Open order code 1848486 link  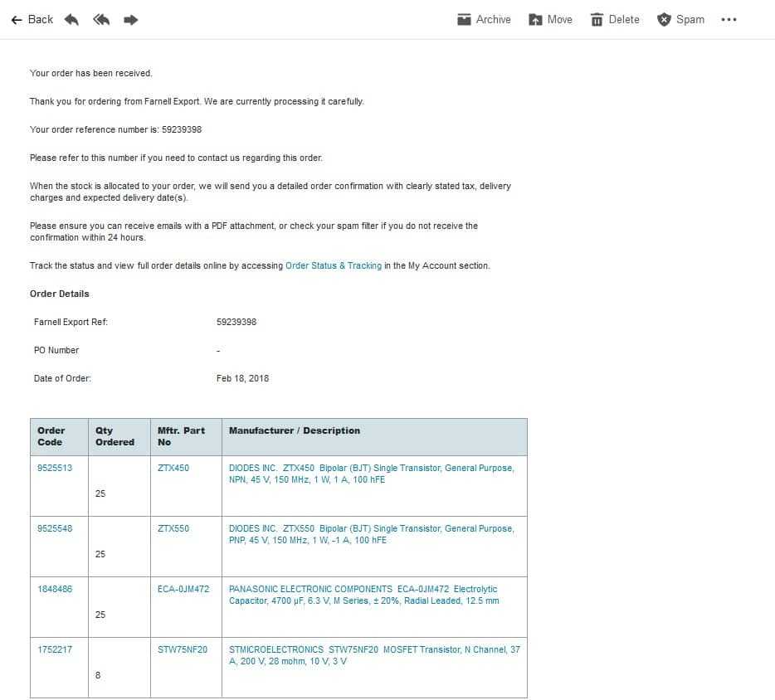55,589
